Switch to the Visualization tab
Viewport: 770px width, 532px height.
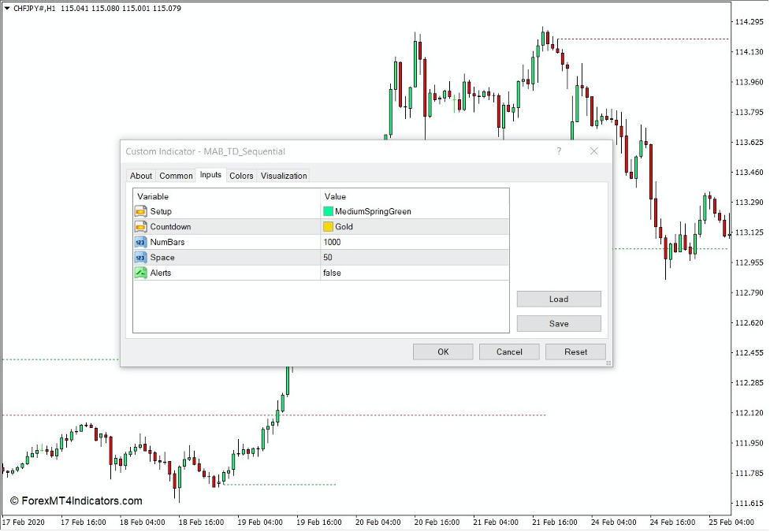[x=283, y=175]
